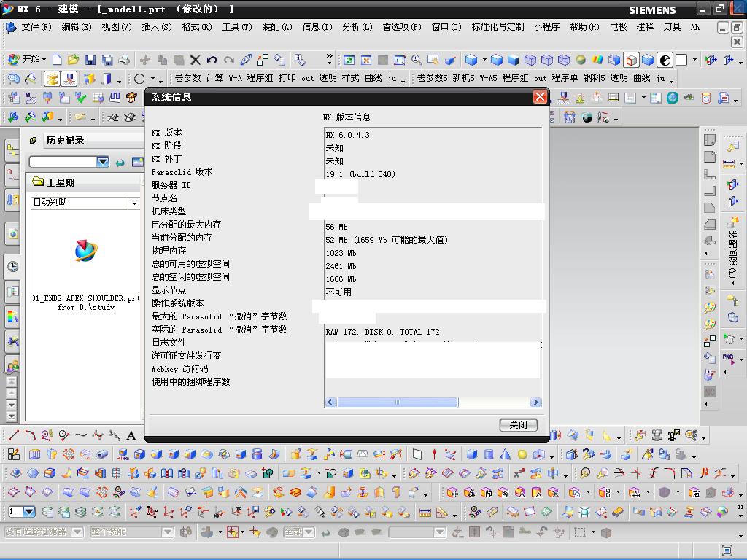The image size is (747, 560).
Task: Click the Undo arrow icon
Action: 212,60
